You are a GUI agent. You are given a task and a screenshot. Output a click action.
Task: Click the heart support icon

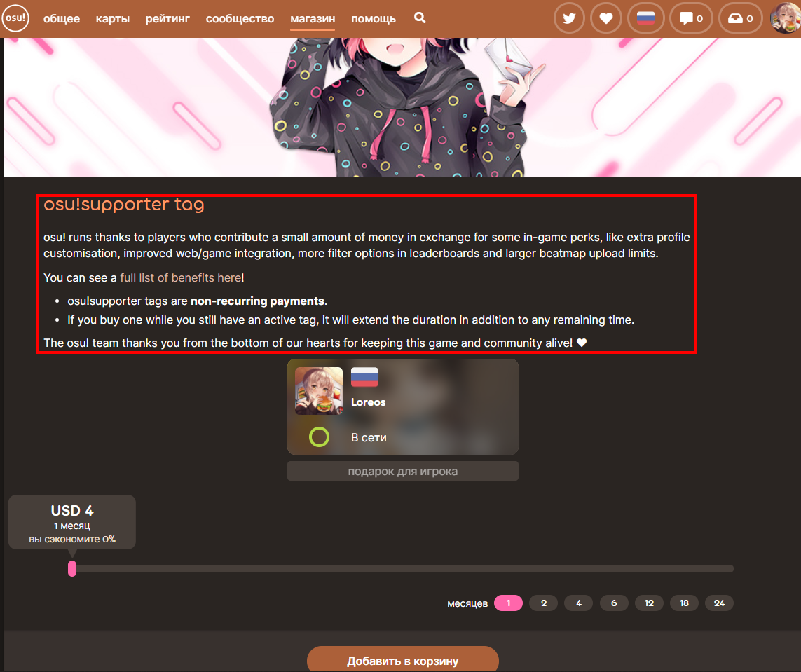606,18
